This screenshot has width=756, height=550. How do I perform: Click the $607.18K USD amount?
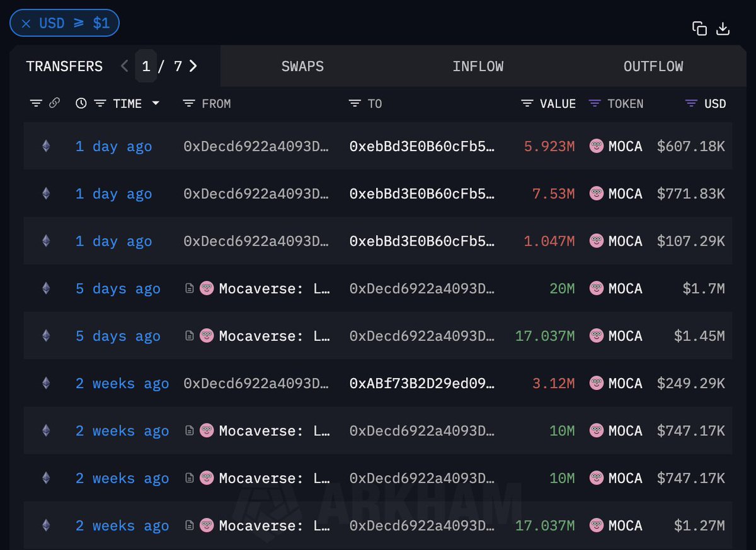point(691,146)
